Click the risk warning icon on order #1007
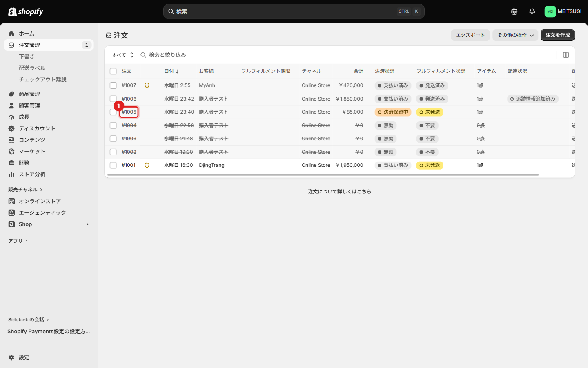 tap(147, 85)
